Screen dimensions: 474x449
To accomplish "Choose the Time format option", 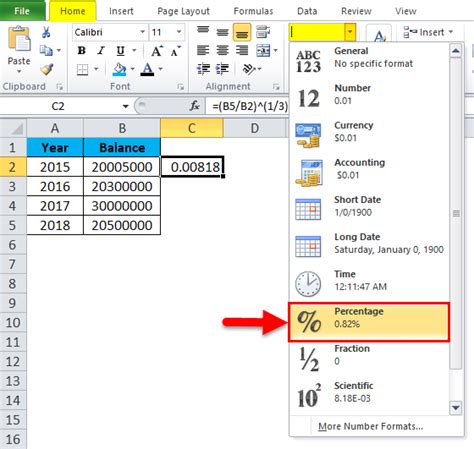I will click(369, 284).
